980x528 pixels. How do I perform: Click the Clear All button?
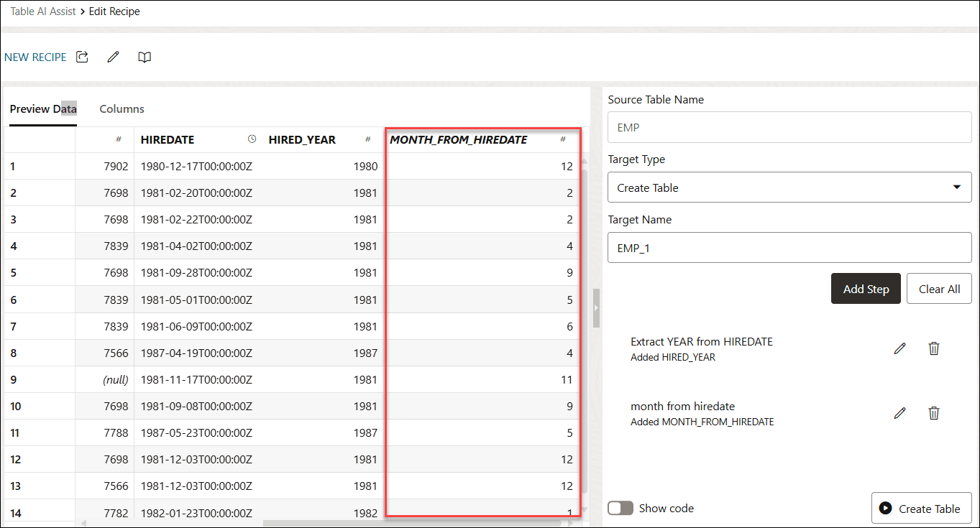pyautogui.click(x=939, y=288)
